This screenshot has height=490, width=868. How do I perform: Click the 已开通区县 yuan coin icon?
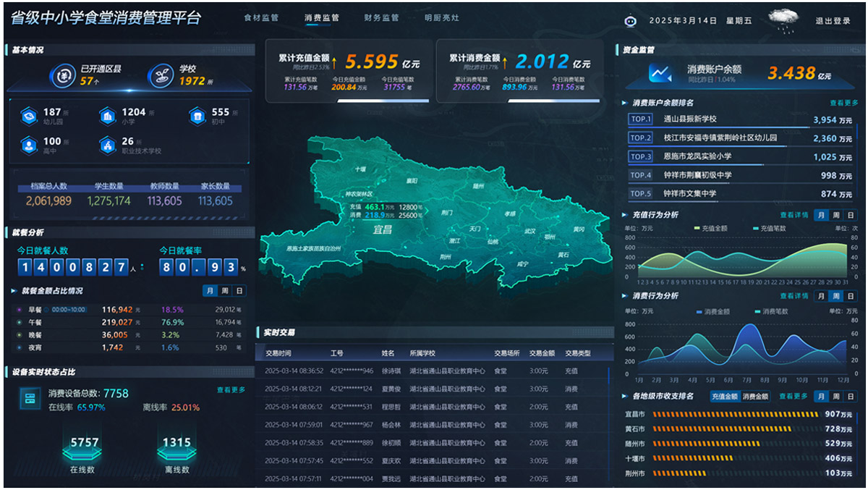64,75
